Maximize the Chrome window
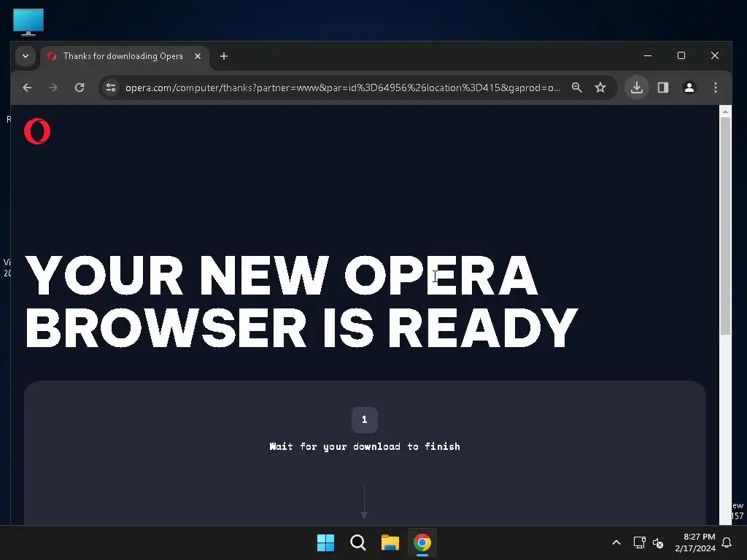 tap(681, 55)
